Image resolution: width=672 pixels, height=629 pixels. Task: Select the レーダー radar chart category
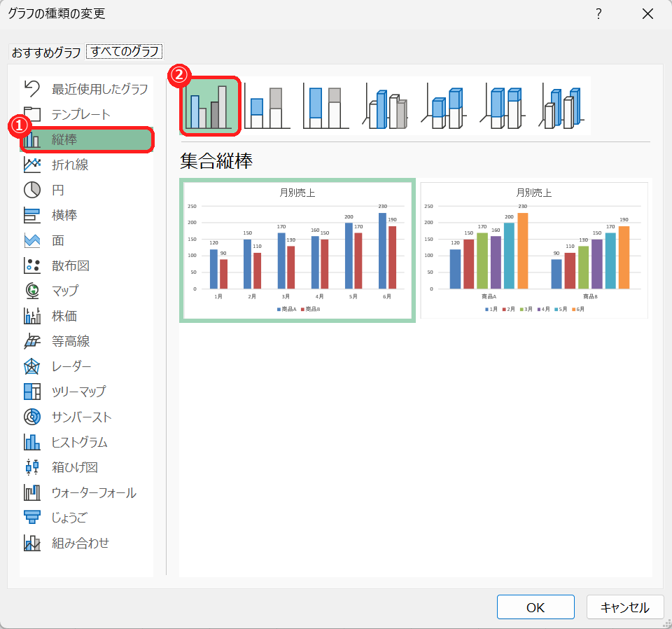coord(86,366)
